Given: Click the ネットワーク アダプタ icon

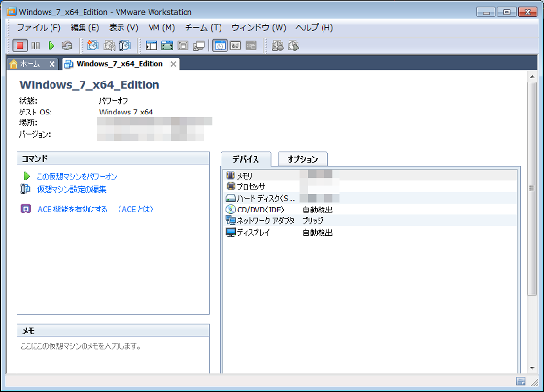Looking at the screenshot, I should tap(231, 220).
